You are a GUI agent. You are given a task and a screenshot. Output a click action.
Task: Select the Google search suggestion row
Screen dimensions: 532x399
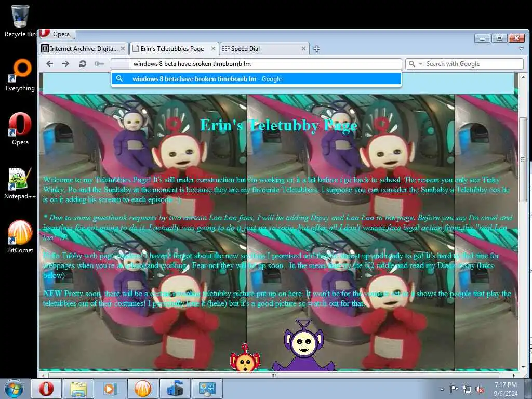click(x=256, y=79)
